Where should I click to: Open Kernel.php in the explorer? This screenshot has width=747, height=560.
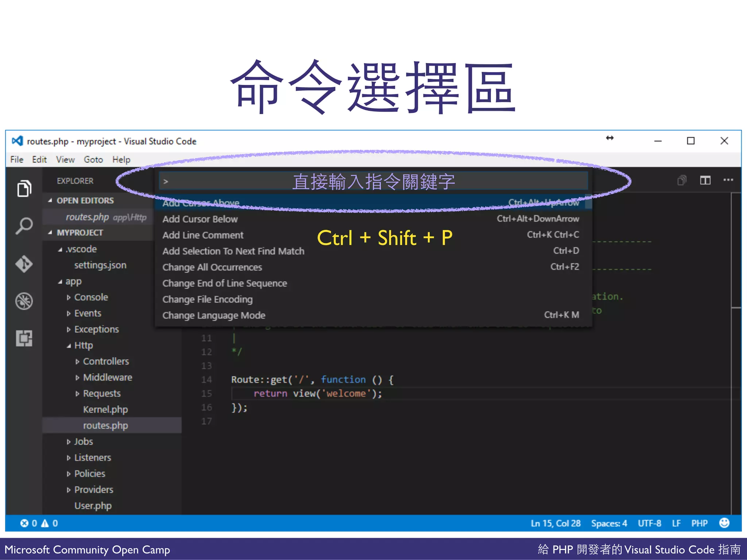point(105,409)
